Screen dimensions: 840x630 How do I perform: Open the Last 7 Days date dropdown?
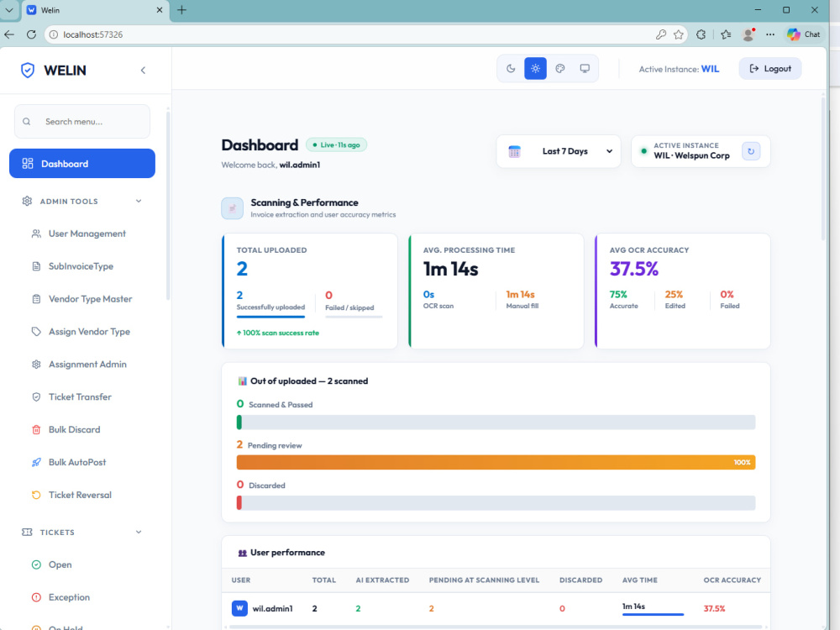pos(559,151)
